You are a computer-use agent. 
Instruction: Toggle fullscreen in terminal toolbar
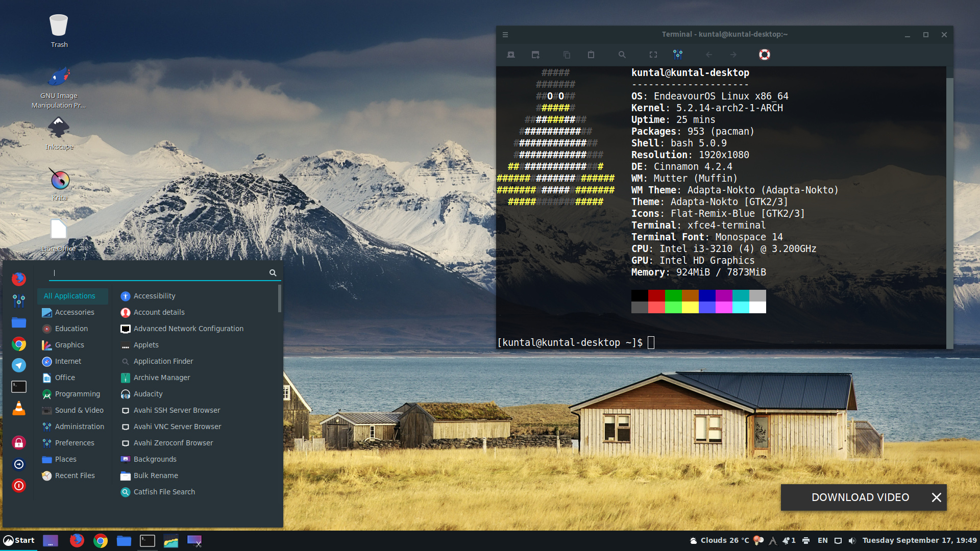[653, 55]
